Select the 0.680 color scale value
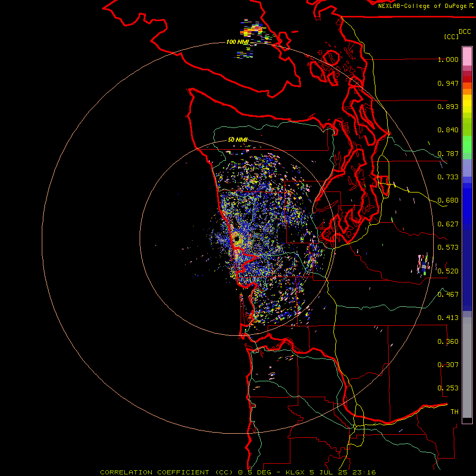 (448, 200)
